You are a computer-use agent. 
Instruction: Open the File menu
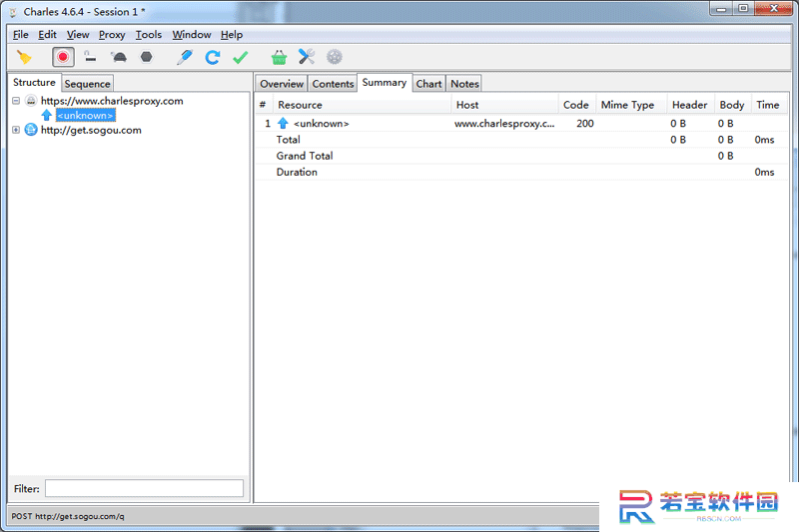[20, 35]
